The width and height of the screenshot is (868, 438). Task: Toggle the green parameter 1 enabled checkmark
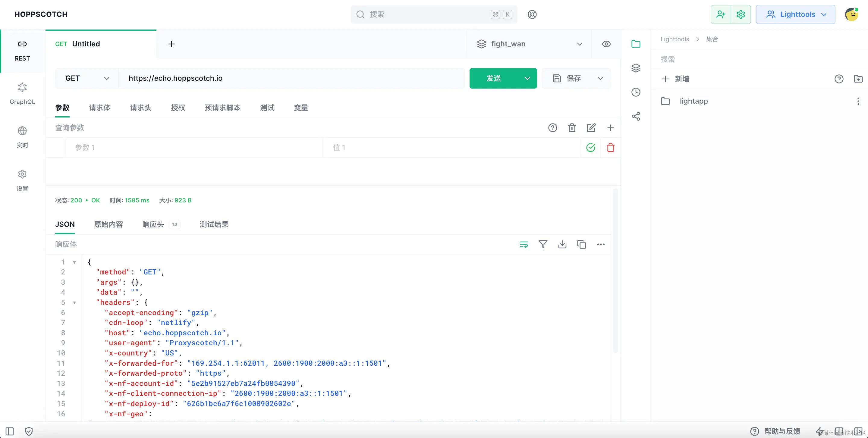(x=591, y=148)
